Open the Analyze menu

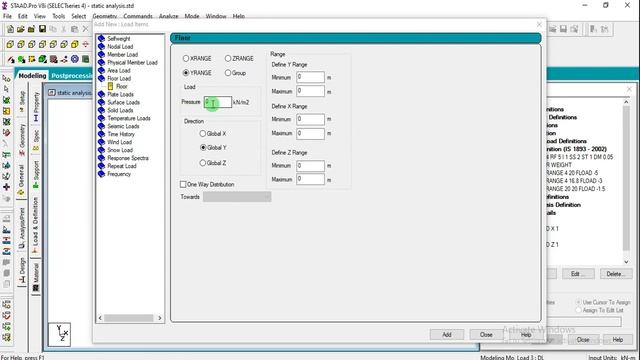pyautogui.click(x=169, y=16)
